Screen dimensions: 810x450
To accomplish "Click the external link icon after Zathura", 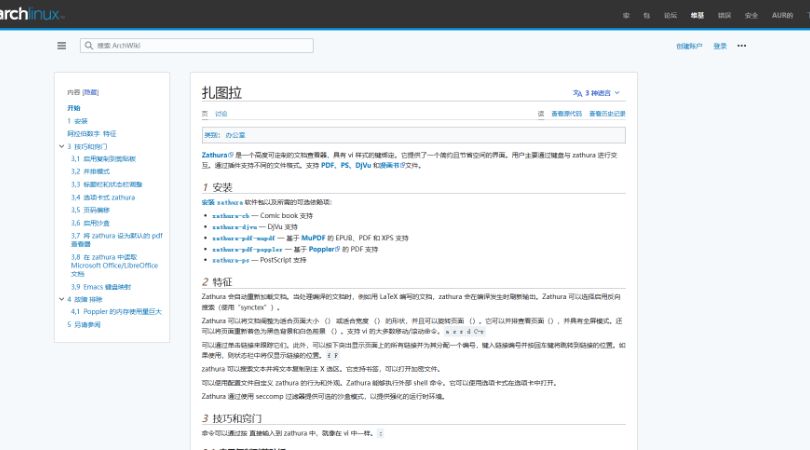I will click(x=231, y=156).
